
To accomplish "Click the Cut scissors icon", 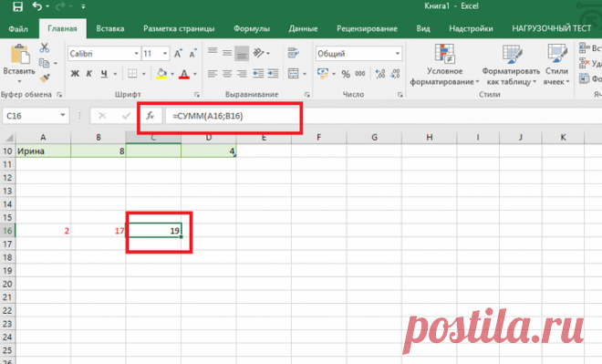I will point(45,48).
